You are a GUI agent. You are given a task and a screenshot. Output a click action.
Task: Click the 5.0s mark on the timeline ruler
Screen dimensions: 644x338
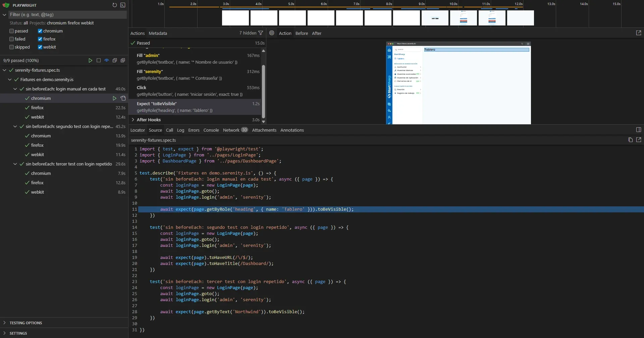point(290,4)
